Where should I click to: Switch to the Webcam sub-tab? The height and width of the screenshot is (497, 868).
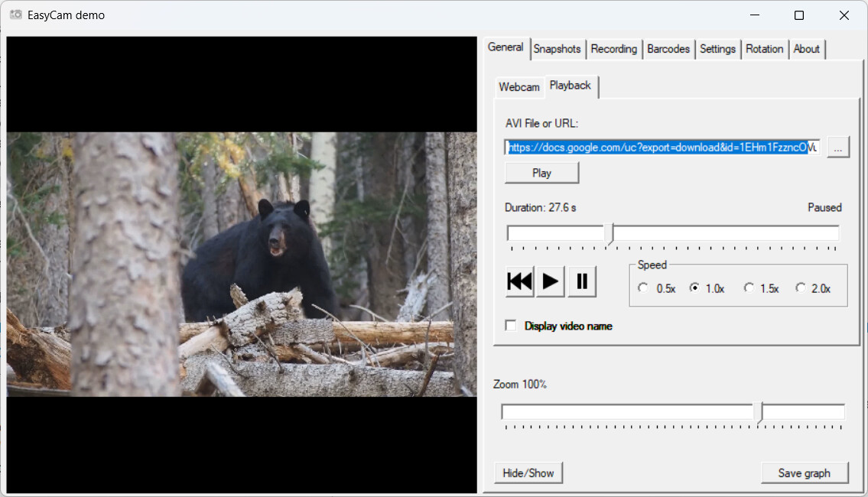point(519,87)
